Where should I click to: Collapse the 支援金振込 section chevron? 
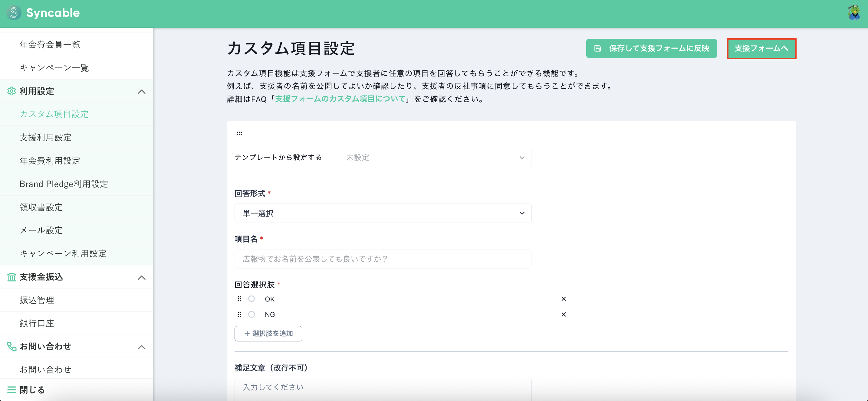(142, 277)
